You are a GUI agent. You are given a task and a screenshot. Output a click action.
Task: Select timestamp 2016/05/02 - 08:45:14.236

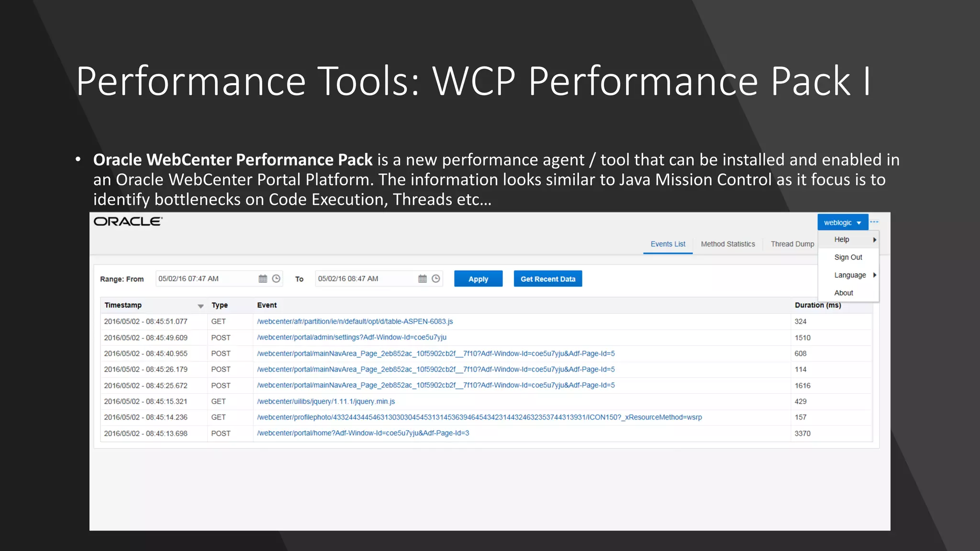tap(146, 417)
